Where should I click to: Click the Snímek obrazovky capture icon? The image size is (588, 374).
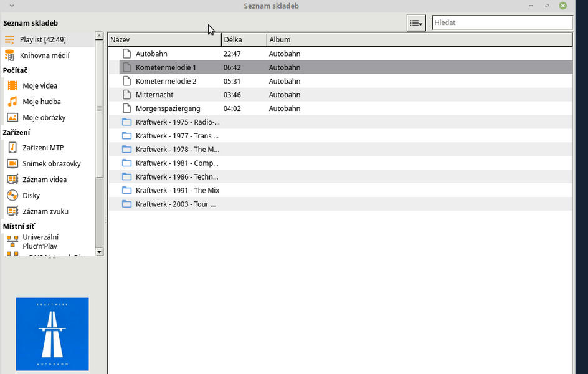click(x=12, y=163)
